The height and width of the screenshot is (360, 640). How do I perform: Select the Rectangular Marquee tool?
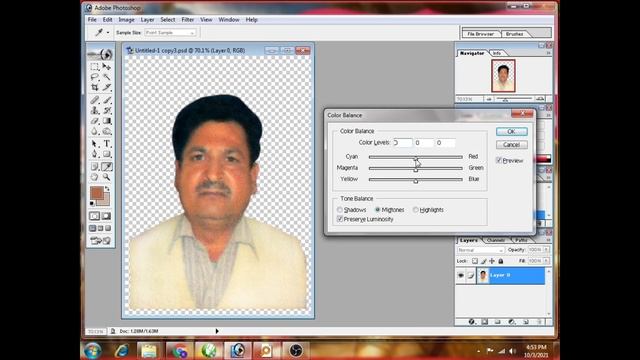[95, 67]
